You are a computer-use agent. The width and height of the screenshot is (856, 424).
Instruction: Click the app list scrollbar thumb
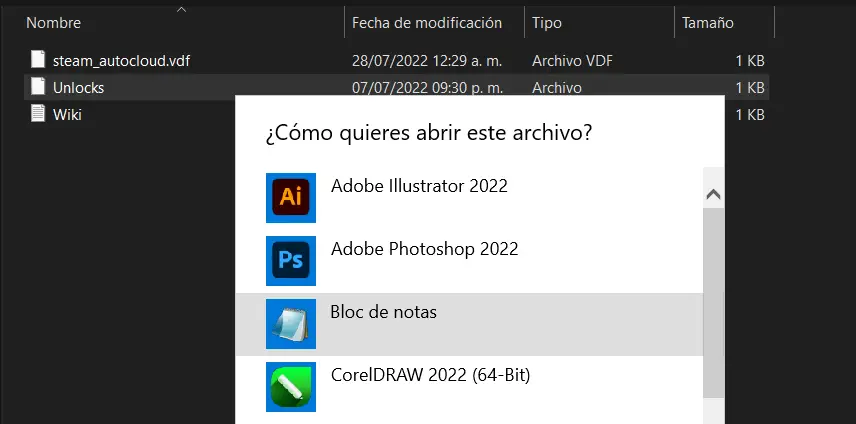pyautogui.click(x=714, y=303)
